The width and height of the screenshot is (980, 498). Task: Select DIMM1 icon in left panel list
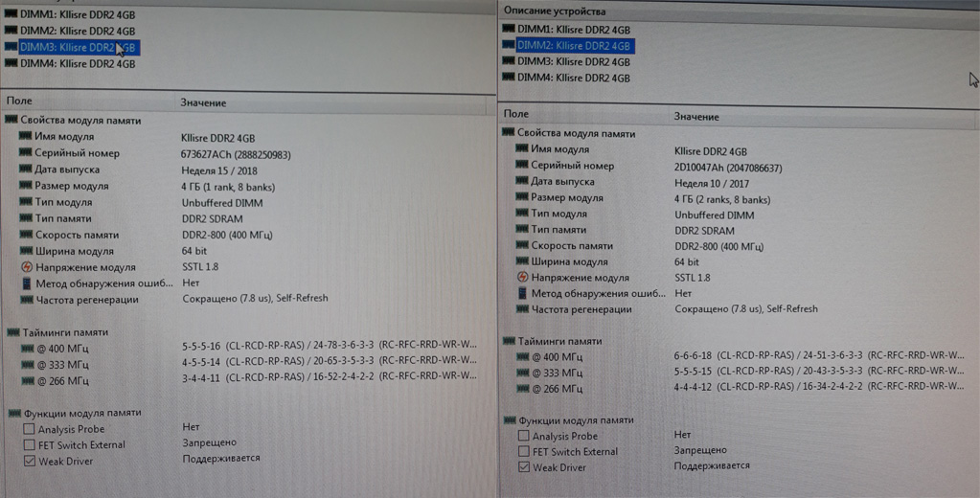click(x=11, y=15)
